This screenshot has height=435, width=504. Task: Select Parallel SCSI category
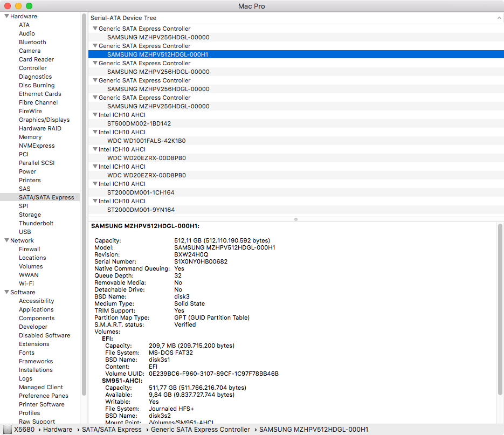37,163
